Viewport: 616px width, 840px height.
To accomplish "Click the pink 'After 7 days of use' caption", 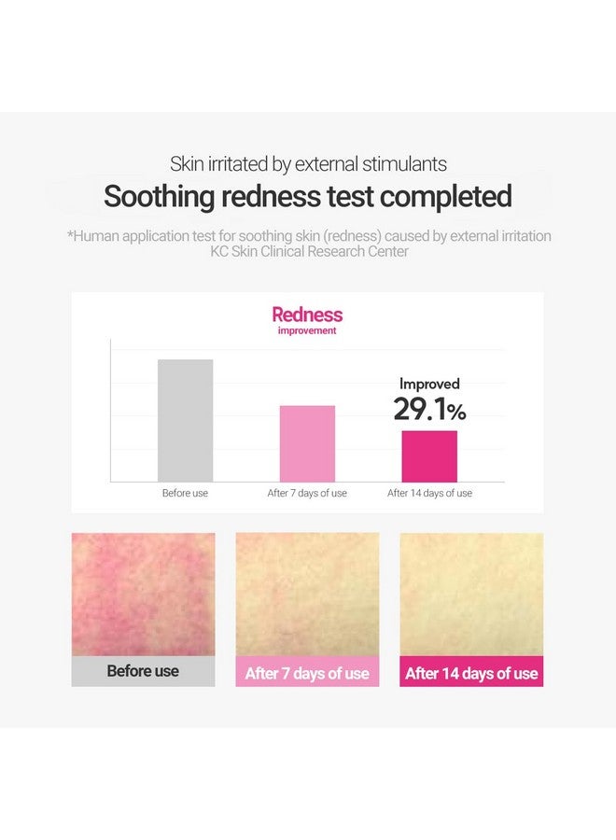I will click(307, 671).
